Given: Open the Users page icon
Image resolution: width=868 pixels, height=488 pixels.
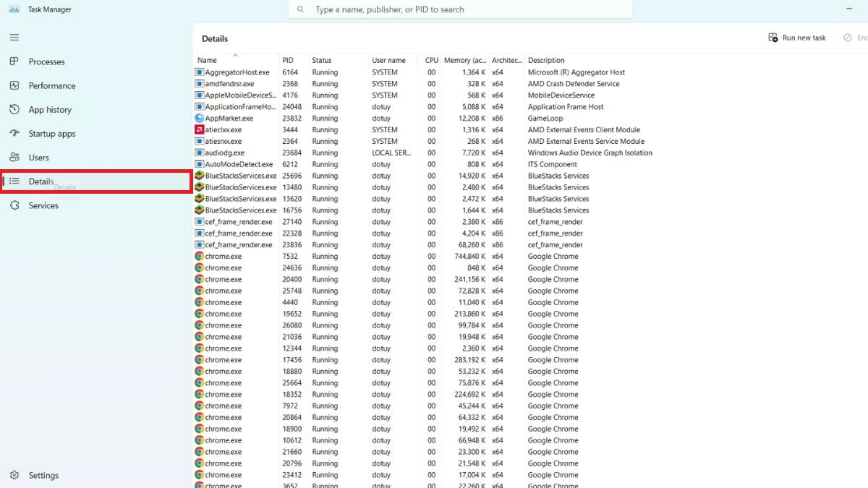Looking at the screenshot, I should coord(14,157).
